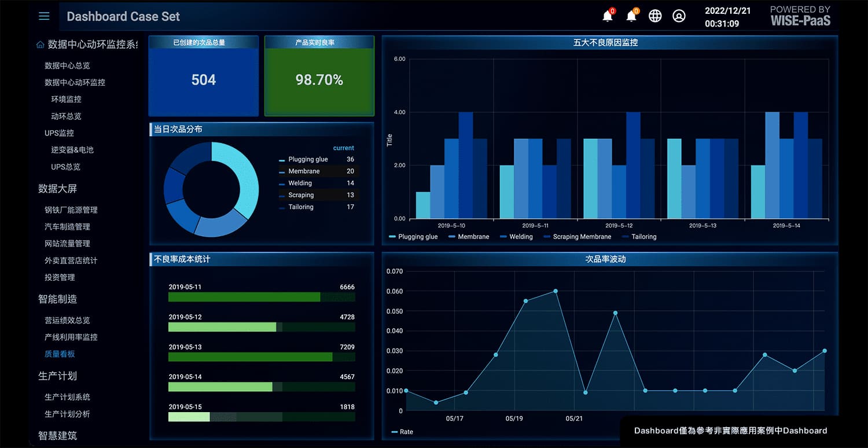Open 钢铁厂能源管理 dashboard
868x448 pixels.
pos(71,210)
